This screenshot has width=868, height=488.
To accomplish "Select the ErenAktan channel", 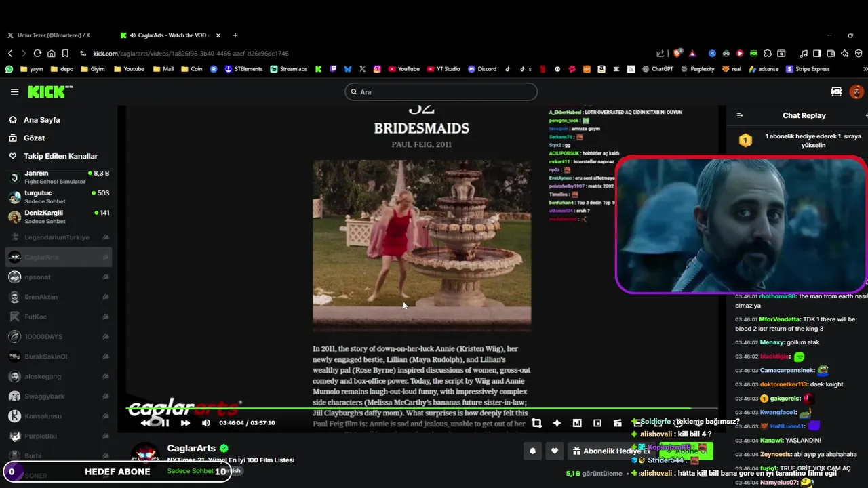I will (58, 297).
